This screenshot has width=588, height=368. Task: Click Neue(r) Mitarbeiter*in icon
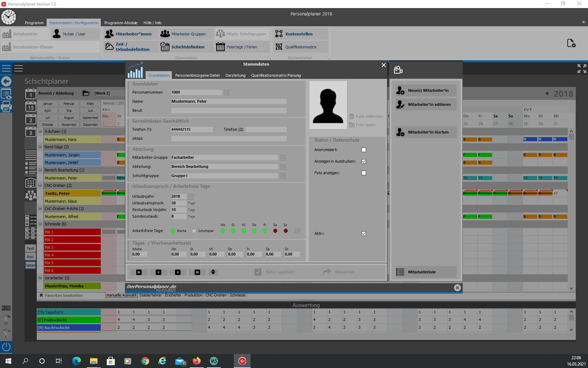[400, 90]
